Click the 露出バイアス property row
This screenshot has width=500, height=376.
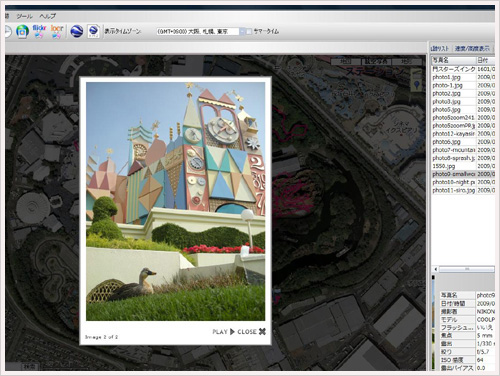click(467, 368)
